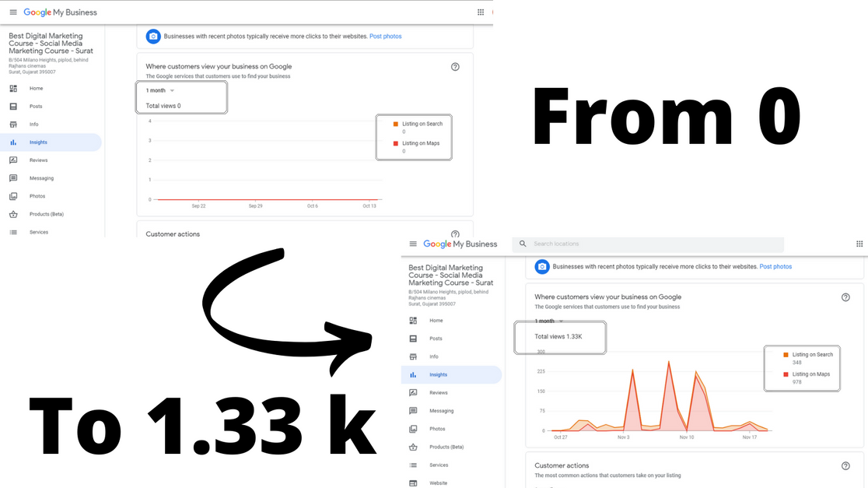Click the 'Sep 22' axis label on the chart
The width and height of the screenshot is (868, 488).
(x=199, y=206)
